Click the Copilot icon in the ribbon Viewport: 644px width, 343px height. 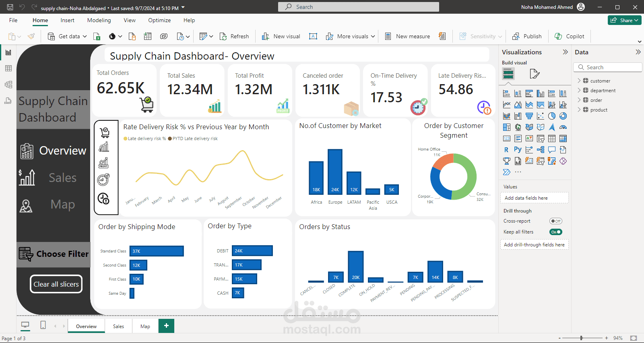pyautogui.click(x=569, y=36)
